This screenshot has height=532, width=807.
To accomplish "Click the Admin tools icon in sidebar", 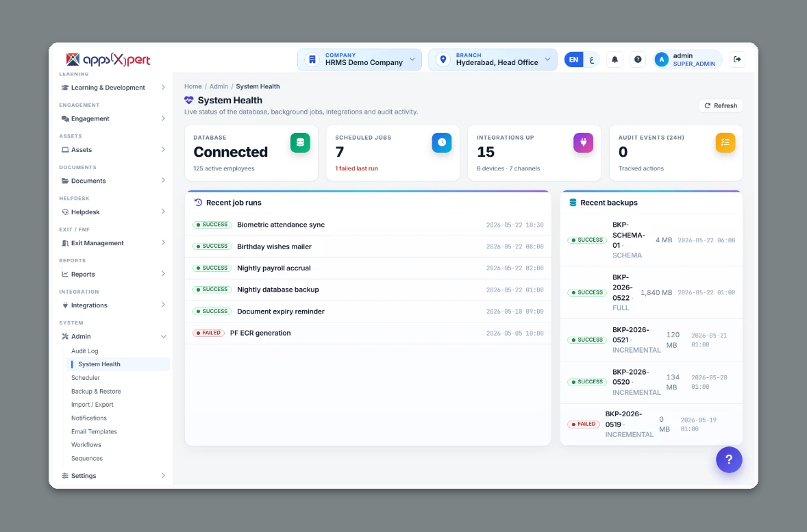I will click(65, 336).
